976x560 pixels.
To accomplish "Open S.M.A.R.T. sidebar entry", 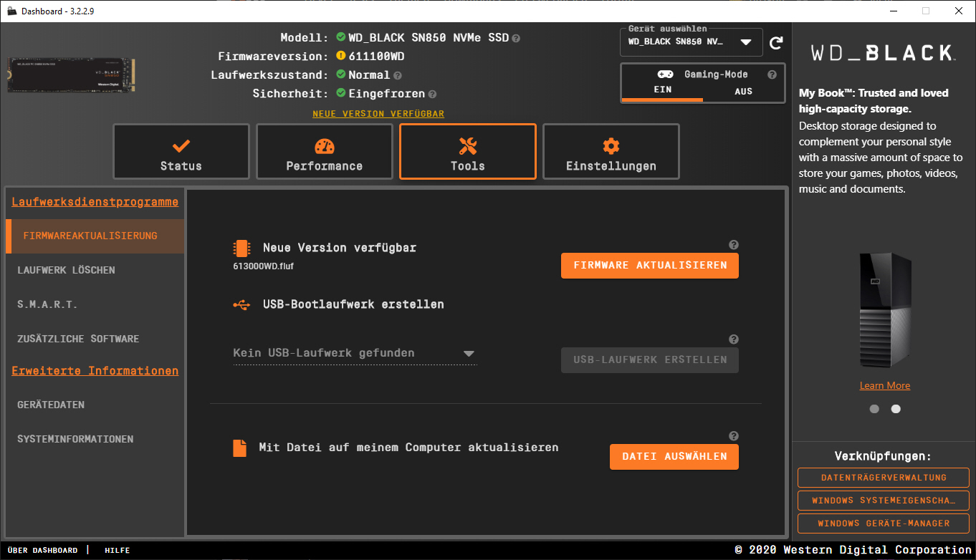I will click(x=95, y=304).
